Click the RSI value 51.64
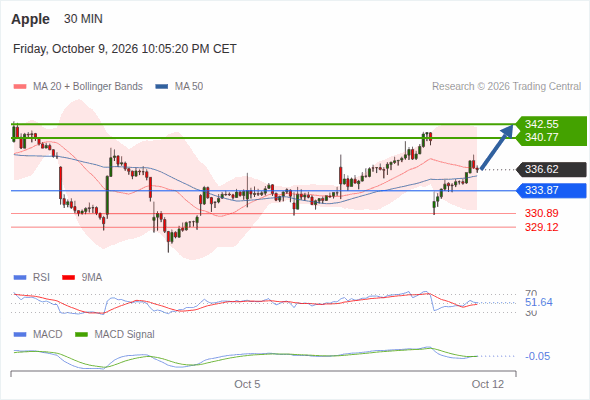The width and height of the screenshot is (590, 400). point(539,303)
